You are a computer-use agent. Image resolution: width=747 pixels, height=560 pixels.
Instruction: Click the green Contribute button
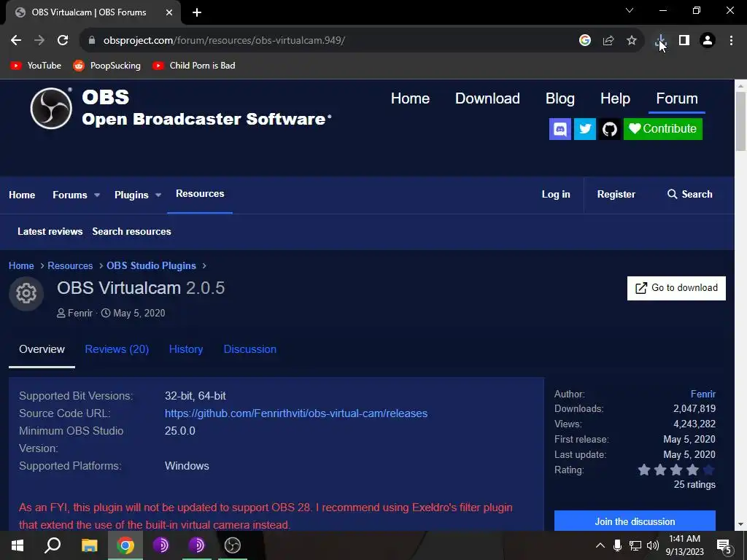662,128
